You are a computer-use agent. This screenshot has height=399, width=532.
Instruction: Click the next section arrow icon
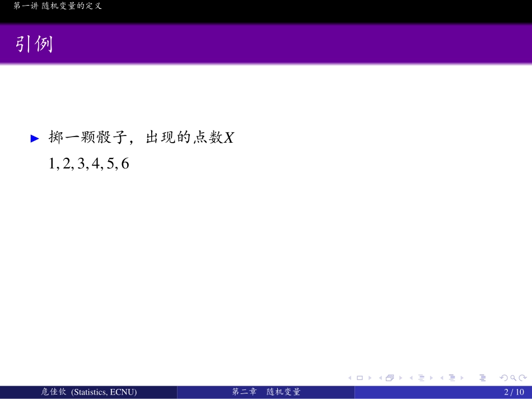462,378
